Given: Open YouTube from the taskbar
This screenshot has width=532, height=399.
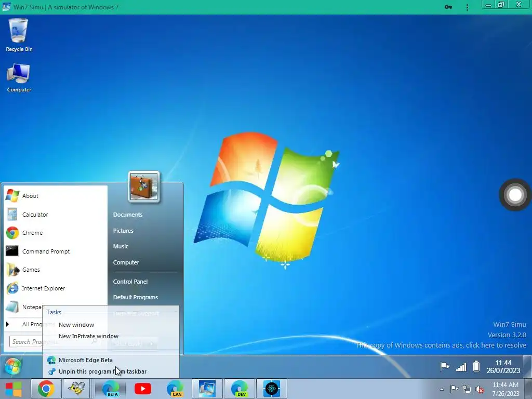Looking at the screenshot, I should [x=143, y=389].
